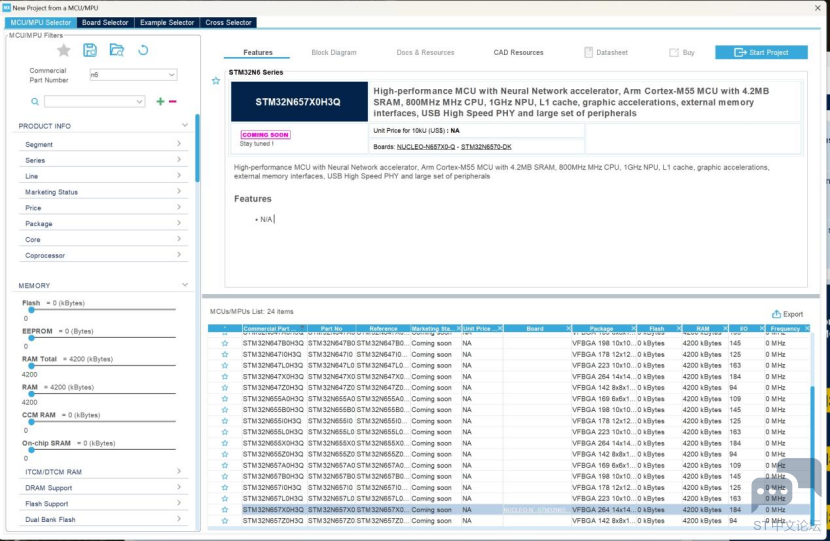
Task: Click the save search icon
Action: click(x=90, y=50)
